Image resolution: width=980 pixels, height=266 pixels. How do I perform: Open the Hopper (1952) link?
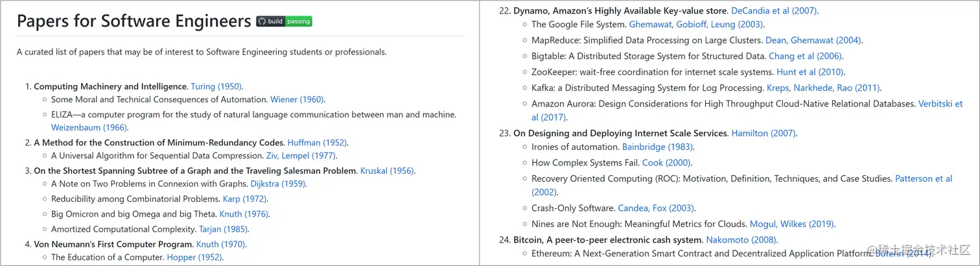pos(194,257)
